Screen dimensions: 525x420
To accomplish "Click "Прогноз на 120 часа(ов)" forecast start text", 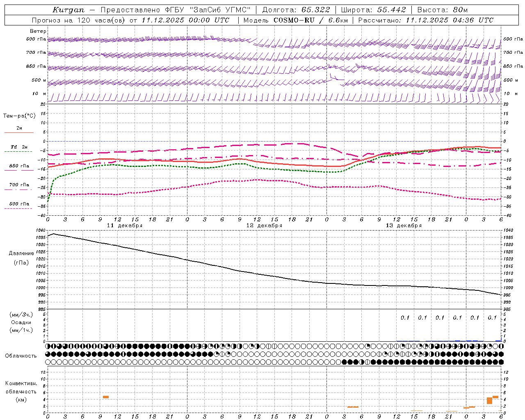I will click(x=78, y=20).
